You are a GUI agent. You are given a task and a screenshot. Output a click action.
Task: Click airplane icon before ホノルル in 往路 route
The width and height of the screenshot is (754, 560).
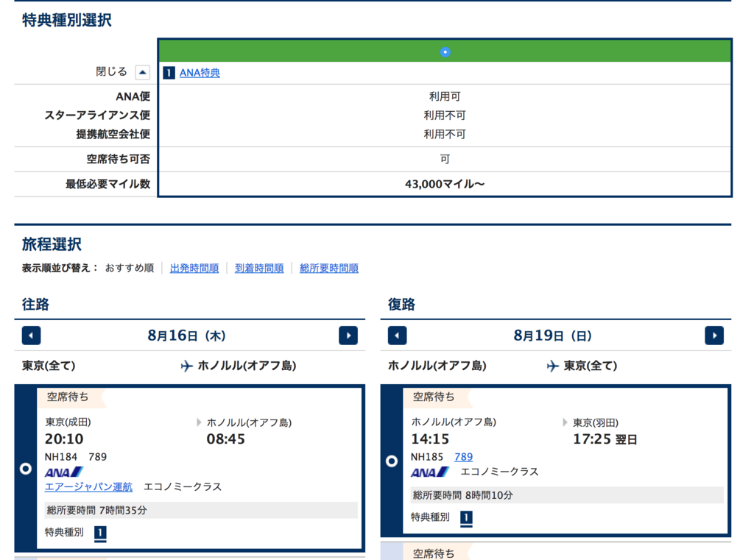(186, 366)
